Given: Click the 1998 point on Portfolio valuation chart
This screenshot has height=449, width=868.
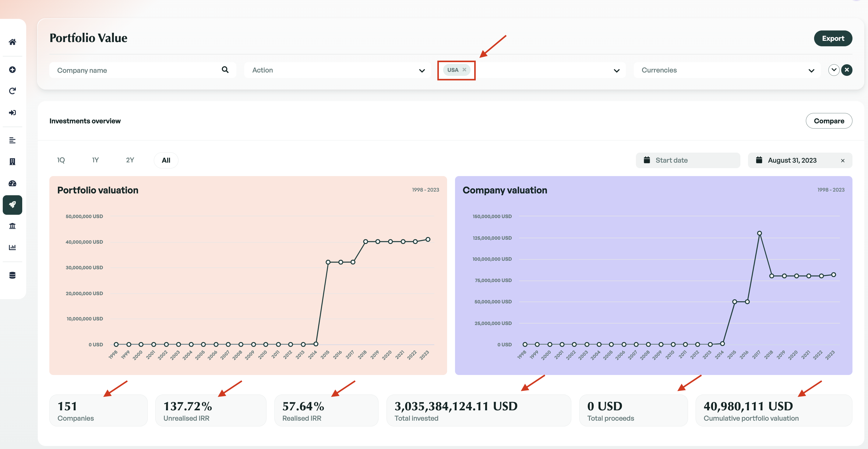Looking at the screenshot, I should click(x=116, y=345).
